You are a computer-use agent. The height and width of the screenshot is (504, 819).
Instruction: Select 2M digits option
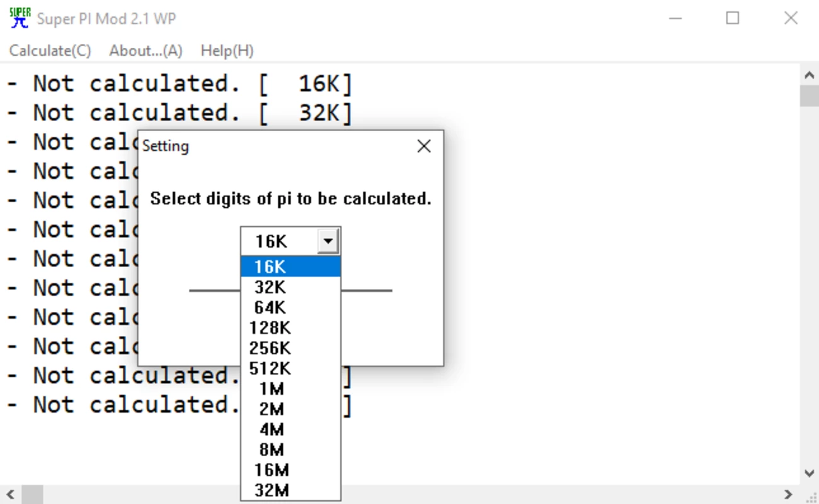[291, 409]
